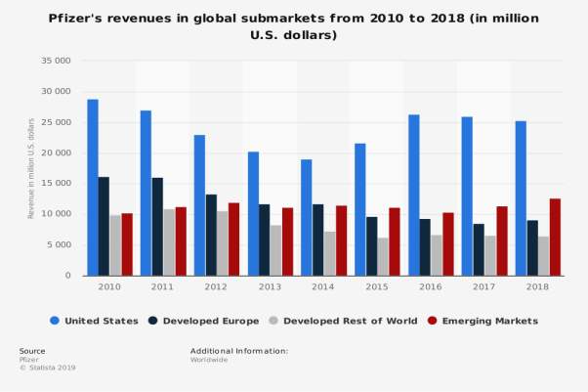Select the 2011 United States bar
Viewport: 588px width, 392px height.
[x=147, y=193]
